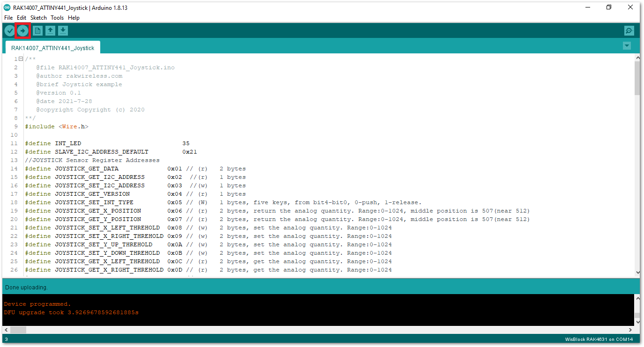Open the Serial Monitor icon
This screenshot has height=347, width=644.
click(x=629, y=31)
